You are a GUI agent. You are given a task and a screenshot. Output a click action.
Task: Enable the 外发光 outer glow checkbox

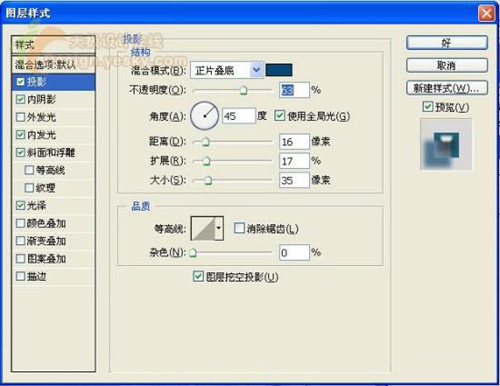20,117
